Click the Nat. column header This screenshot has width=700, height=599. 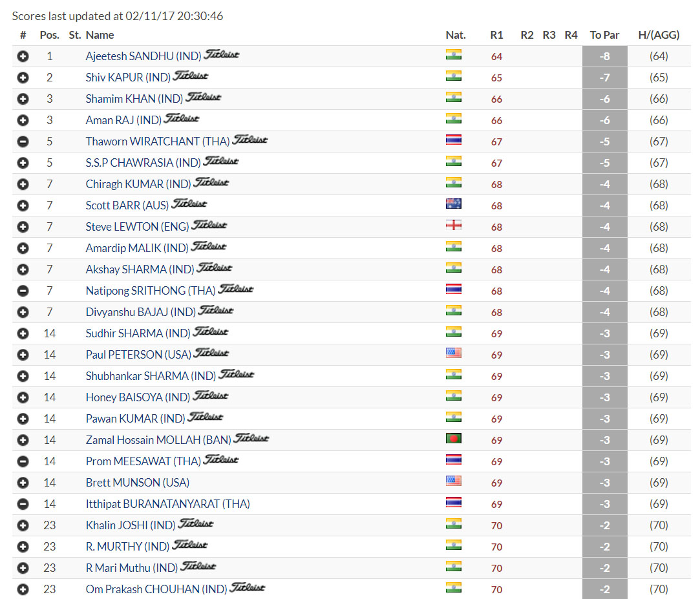tap(456, 36)
